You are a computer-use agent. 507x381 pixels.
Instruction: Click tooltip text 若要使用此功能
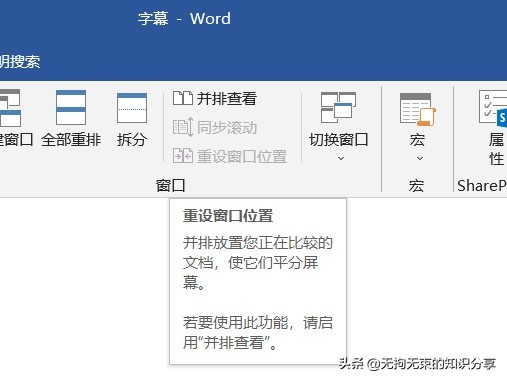(235, 322)
